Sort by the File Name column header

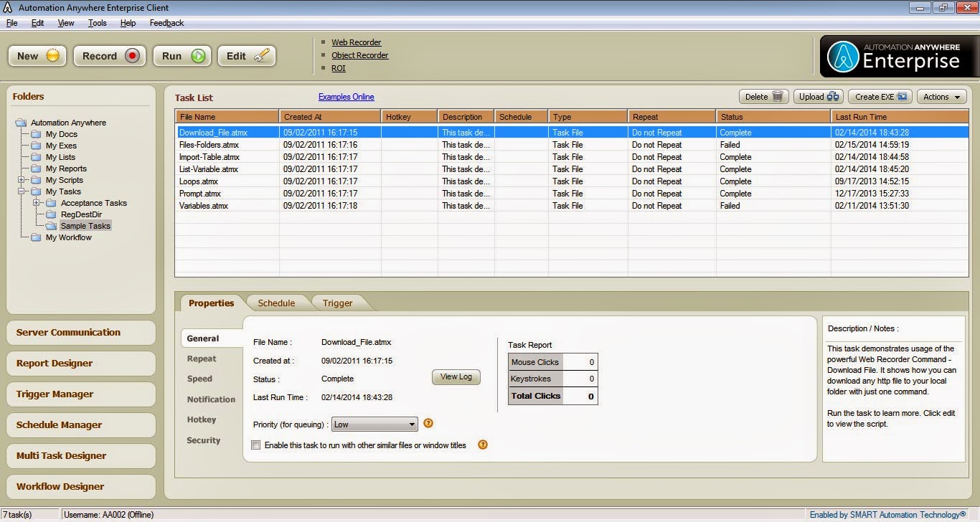[227, 117]
